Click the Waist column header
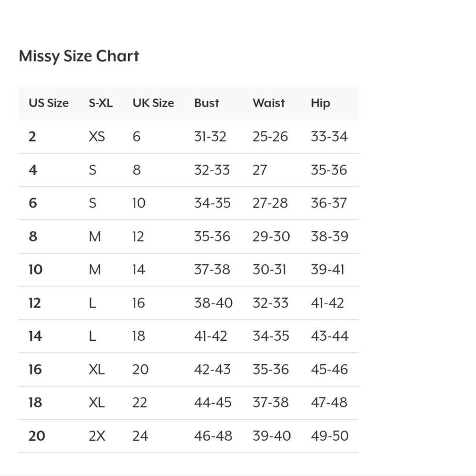Viewport: 476px width, 476px height. coord(269,103)
